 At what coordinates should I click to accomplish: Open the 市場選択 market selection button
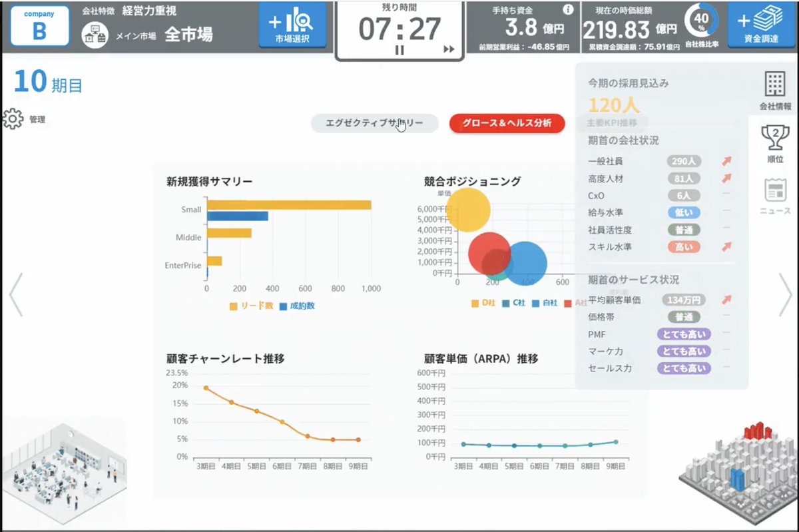tap(292, 25)
